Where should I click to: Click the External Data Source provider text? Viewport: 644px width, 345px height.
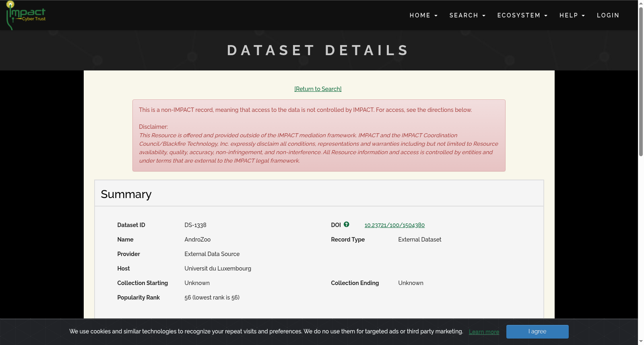pos(212,254)
